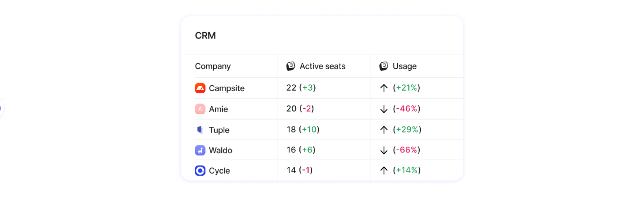Click the up arrow in Tuple usage

coord(384,130)
